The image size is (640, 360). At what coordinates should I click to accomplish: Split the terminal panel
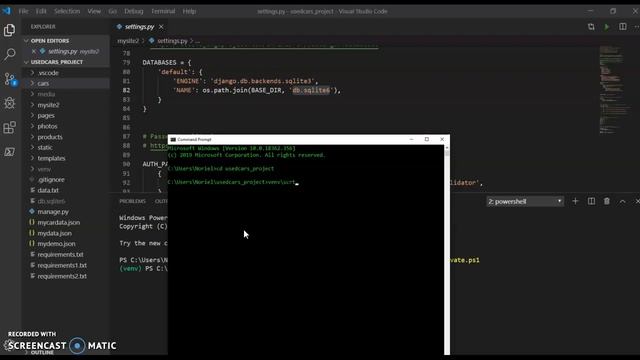(x=591, y=201)
